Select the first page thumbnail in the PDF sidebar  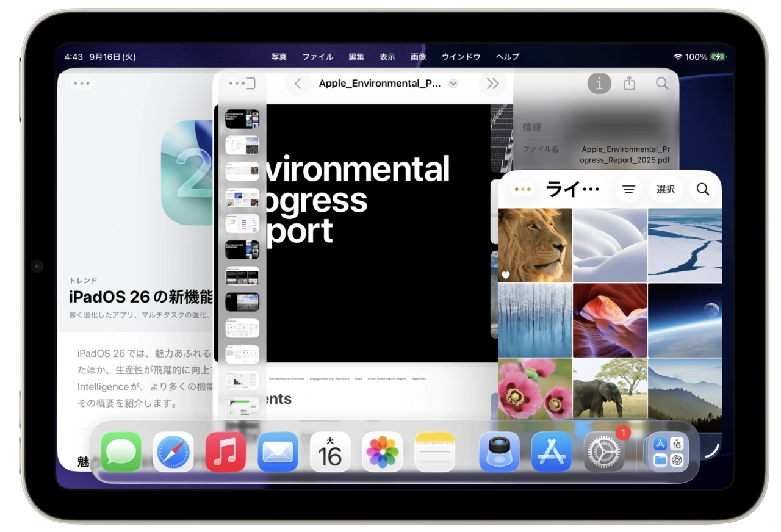point(242,118)
